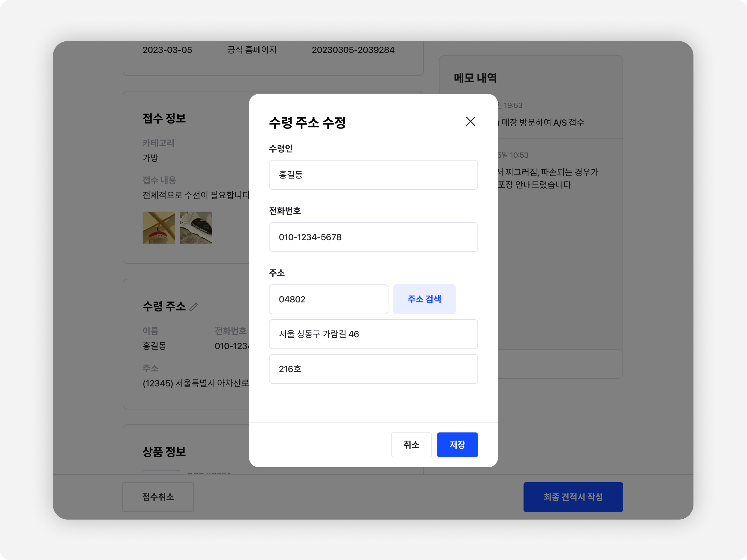Close the 수령 주소 수정 dialog
The height and width of the screenshot is (560, 747).
point(470,122)
